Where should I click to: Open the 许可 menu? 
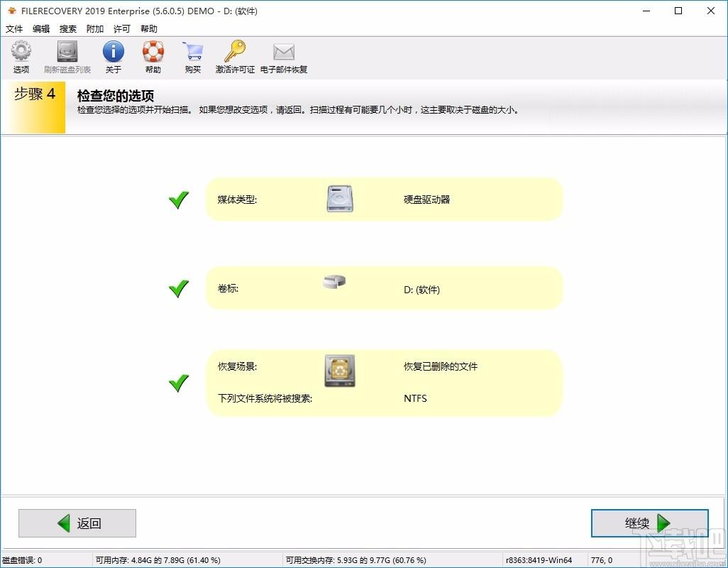121,29
